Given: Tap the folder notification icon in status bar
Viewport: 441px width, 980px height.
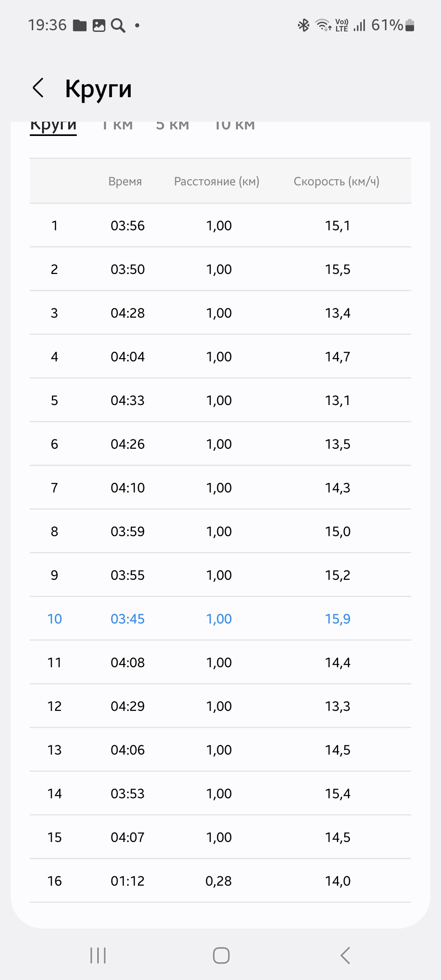Looking at the screenshot, I should (80, 25).
